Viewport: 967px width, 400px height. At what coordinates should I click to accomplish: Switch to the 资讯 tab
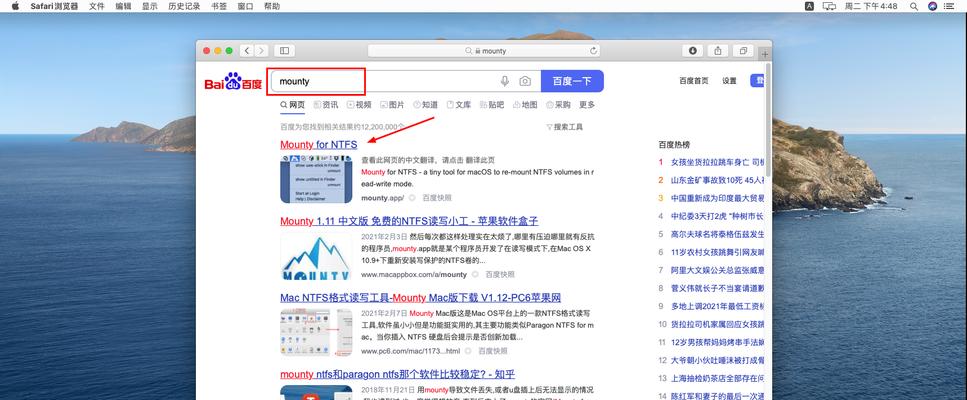pos(326,105)
